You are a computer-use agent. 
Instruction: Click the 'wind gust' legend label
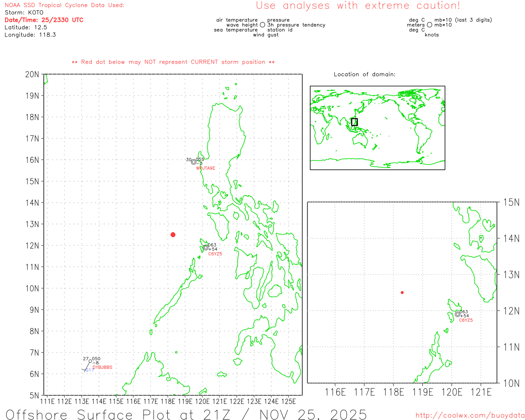[x=266, y=35]
